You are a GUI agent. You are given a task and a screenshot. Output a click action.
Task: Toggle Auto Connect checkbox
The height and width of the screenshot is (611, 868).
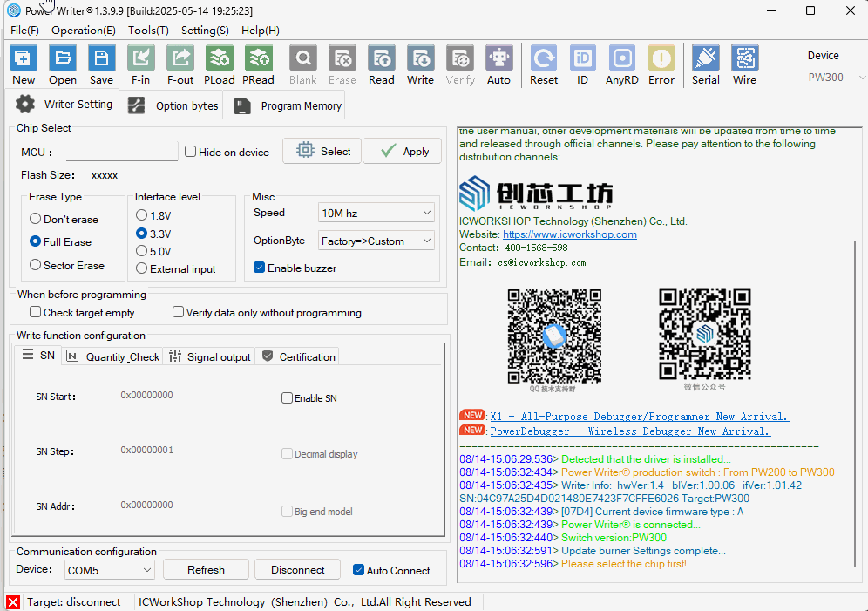(x=359, y=569)
